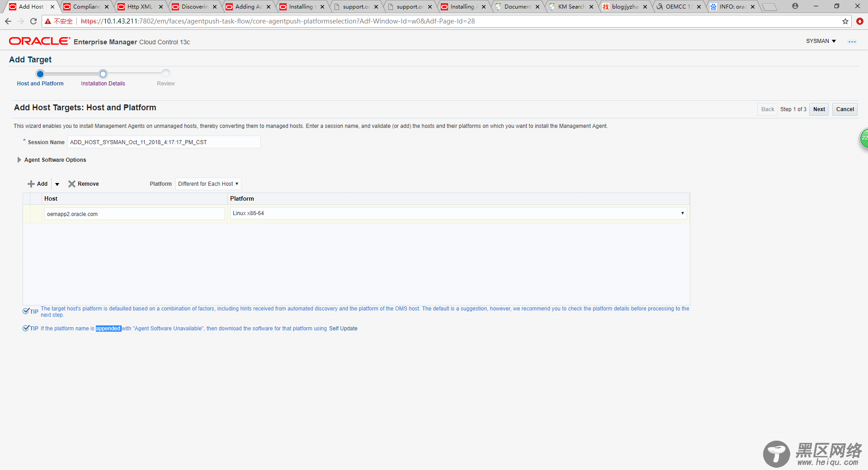Expand Agent Software Options section
This screenshot has width=868, height=470.
[19, 160]
